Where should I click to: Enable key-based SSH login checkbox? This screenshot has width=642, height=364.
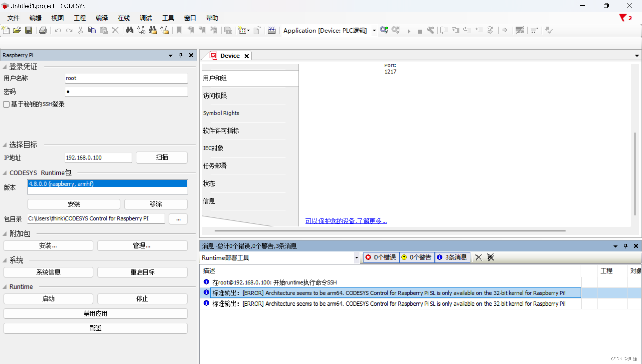coord(6,104)
